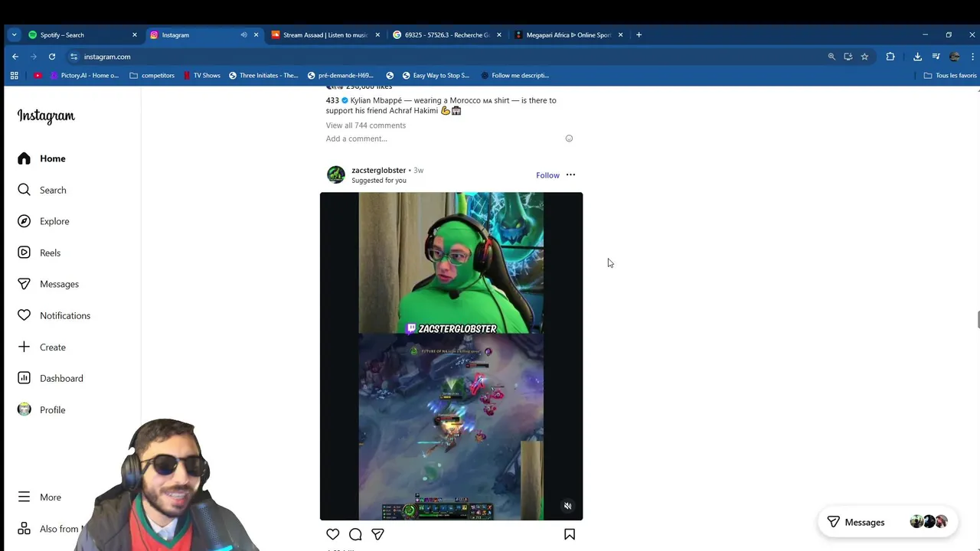The height and width of the screenshot is (551, 980).
Task: Open media control icon
Action: (x=936, y=57)
